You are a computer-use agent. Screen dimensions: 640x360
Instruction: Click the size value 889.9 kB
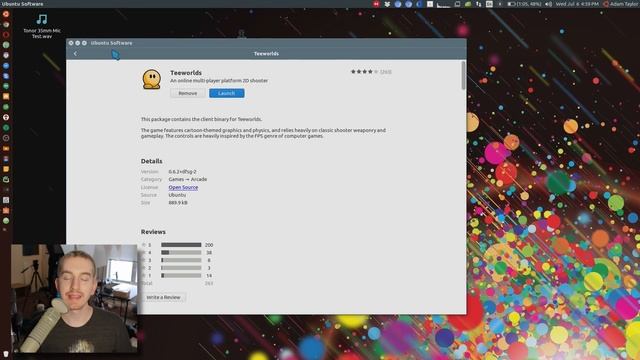[178, 202]
